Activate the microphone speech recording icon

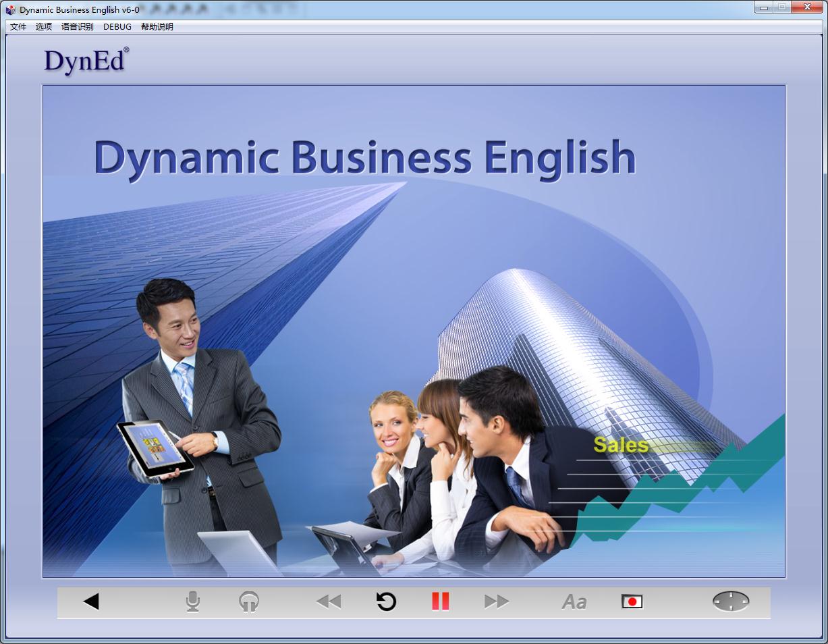click(x=193, y=601)
